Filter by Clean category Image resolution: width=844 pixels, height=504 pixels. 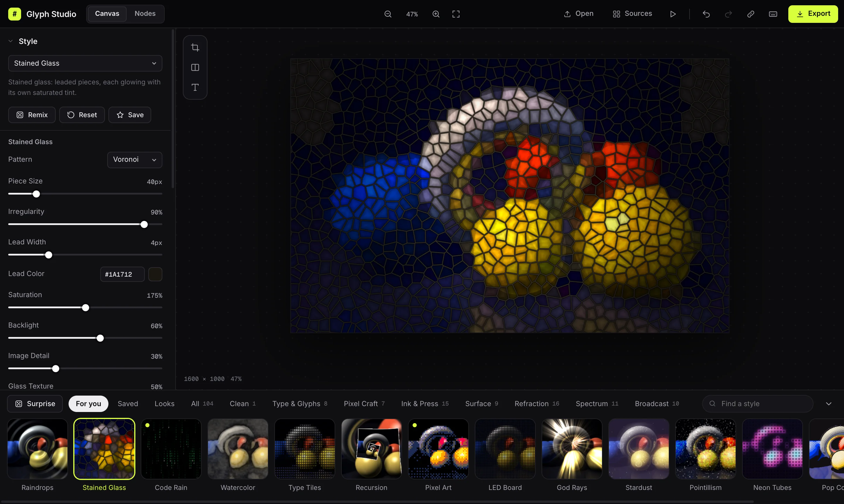coord(242,403)
